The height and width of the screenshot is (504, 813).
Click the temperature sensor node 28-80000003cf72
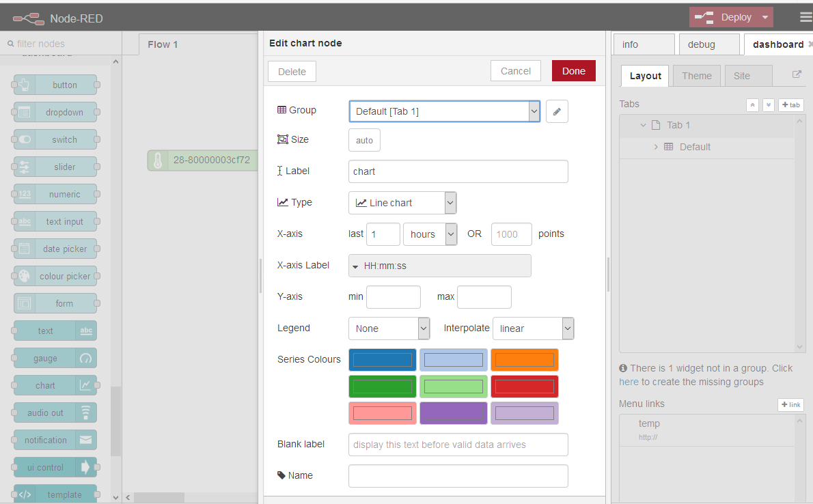(203, 160)
